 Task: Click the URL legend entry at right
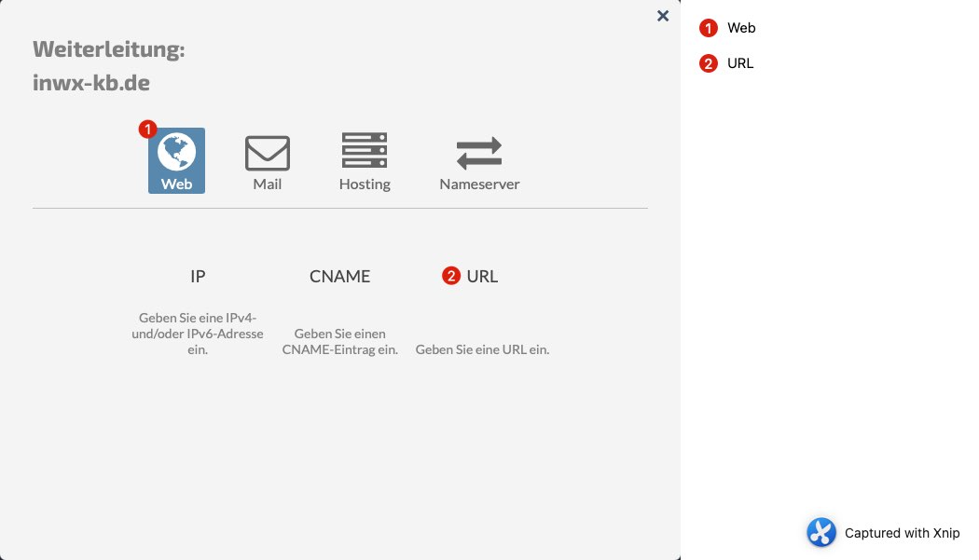(740, 63)
